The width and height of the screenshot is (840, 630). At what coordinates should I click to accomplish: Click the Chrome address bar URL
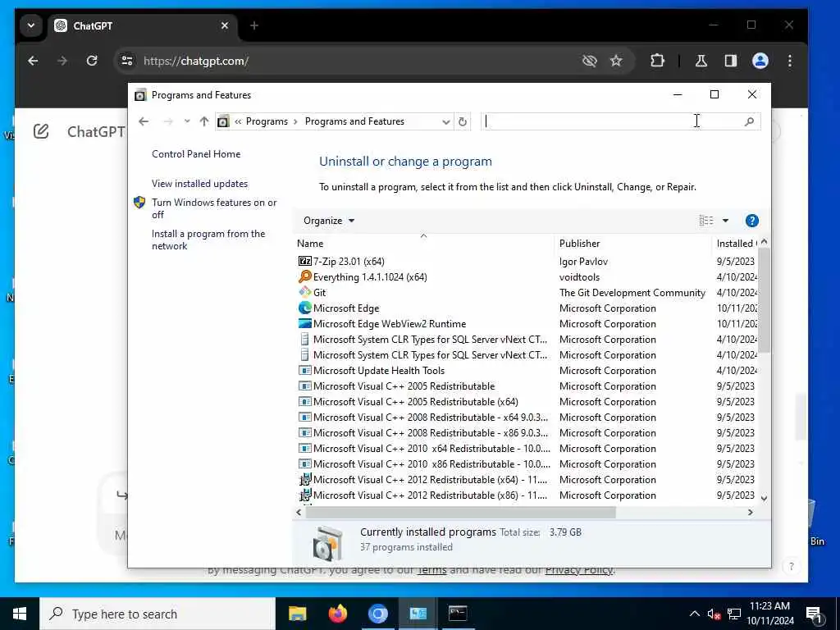coord(196,61)
